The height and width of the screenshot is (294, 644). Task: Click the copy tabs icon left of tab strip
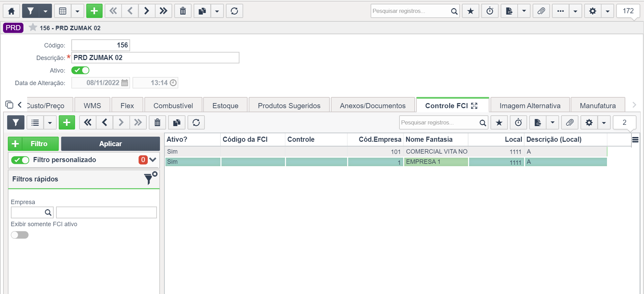click(10, 105)
